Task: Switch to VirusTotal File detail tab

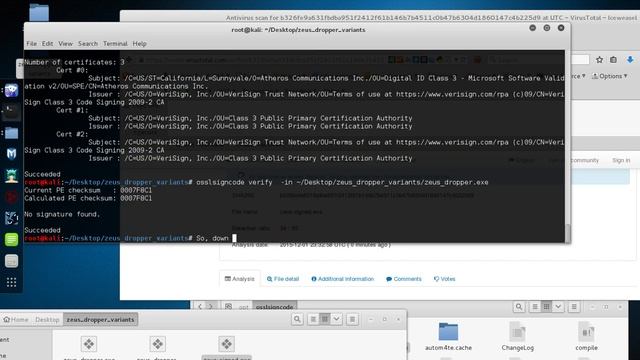Action: tap(282, 279)
